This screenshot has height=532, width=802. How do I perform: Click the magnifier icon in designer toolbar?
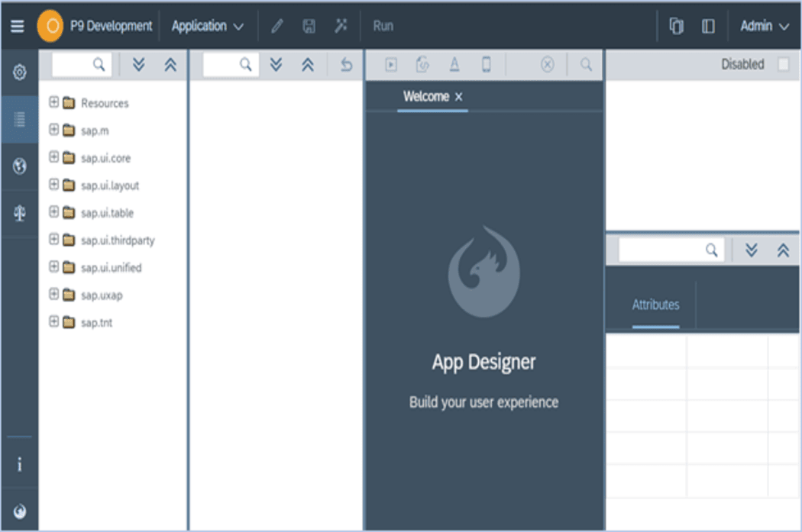coord(586,64)
